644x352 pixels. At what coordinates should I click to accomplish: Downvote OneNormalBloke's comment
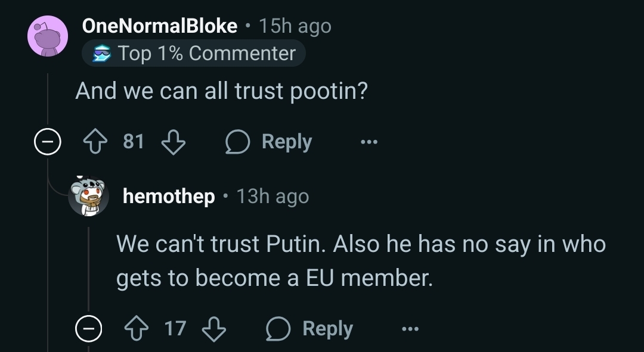click(173, 142)
